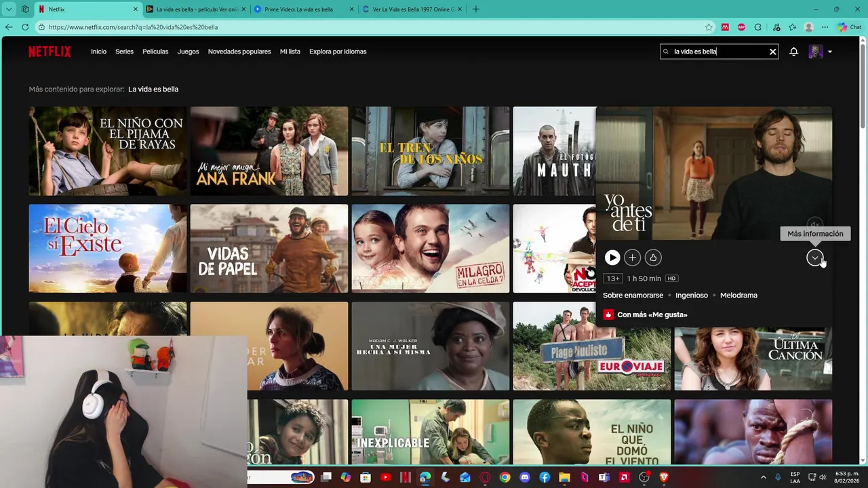Open Inexplicable thumbnail
The width and height of the screenshot is (868, 488).
(431, 432)
